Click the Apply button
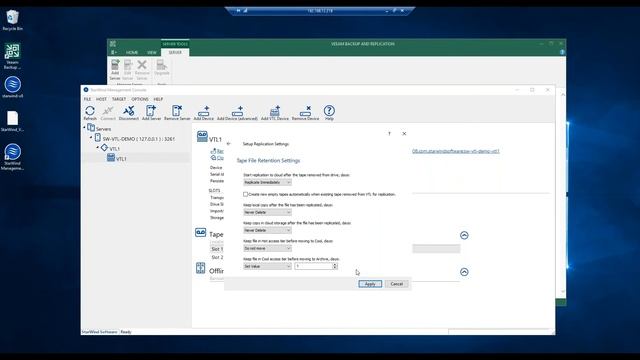This screenshot has width=640, height=360. coord(370,284)
